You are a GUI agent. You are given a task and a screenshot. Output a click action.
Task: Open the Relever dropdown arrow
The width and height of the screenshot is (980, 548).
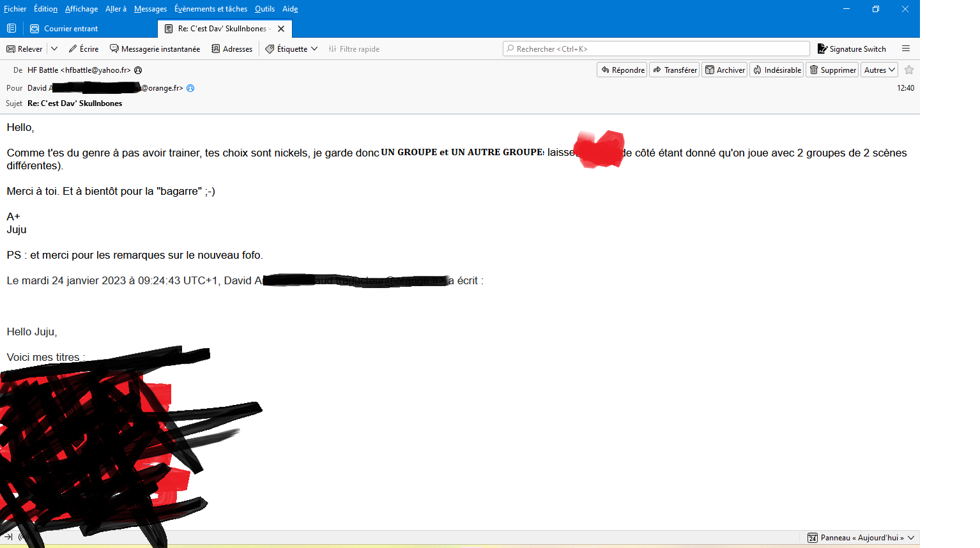click(x=54, y=49)
